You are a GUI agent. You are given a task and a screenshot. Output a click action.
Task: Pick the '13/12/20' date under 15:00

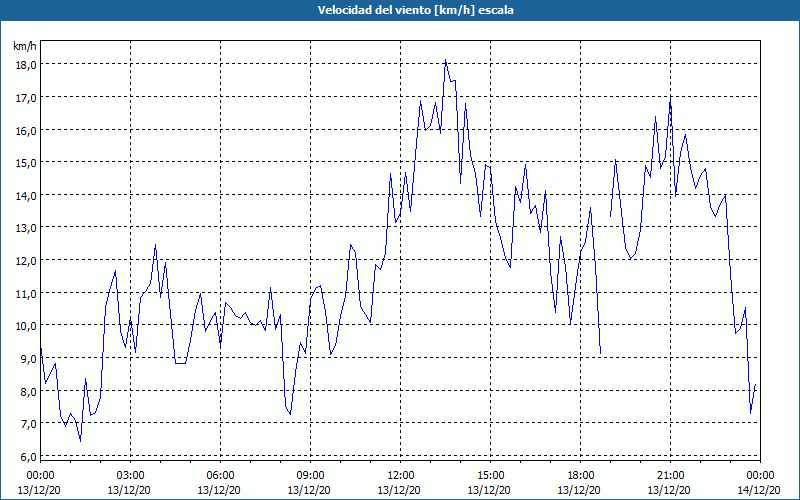(489, 490)
